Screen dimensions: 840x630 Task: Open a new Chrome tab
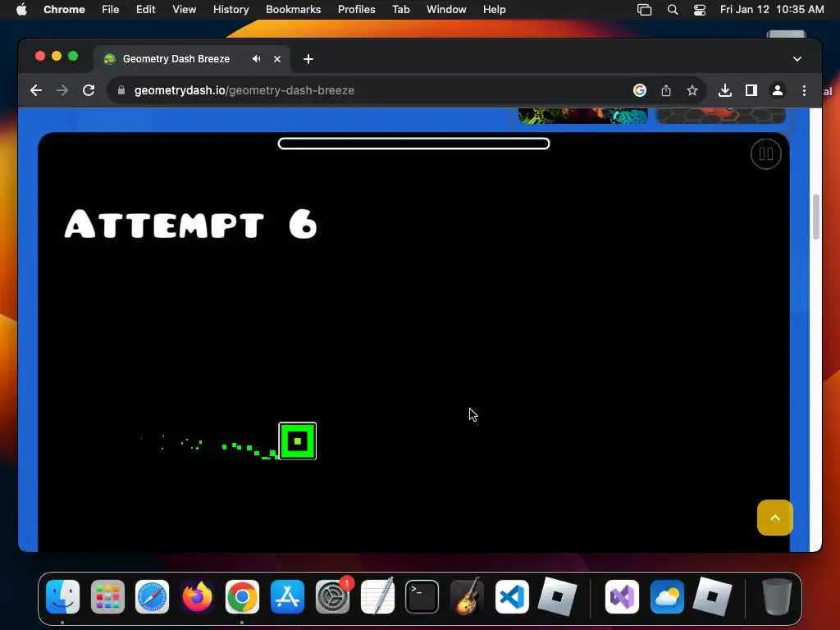pos(308,59)
